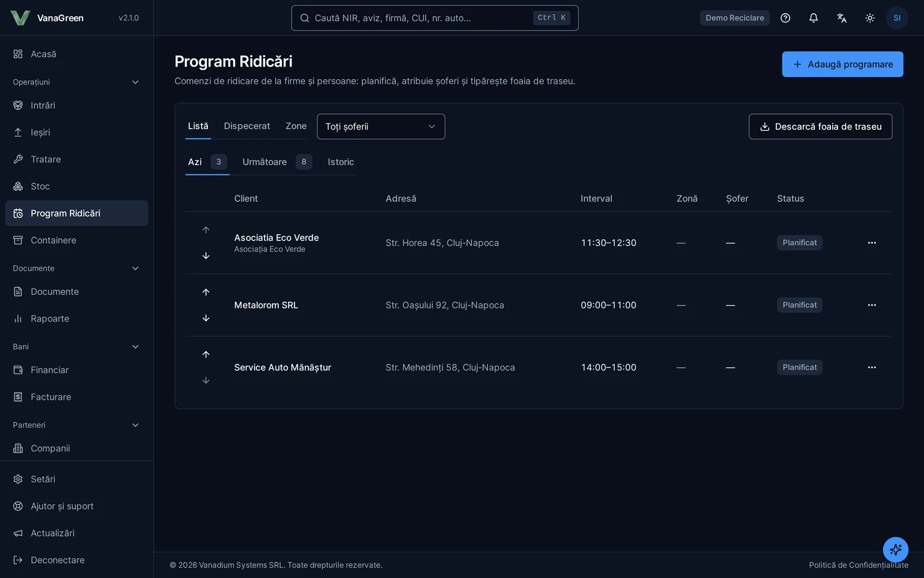Screen dimensions: 924x578
Task: Open Tratare in sidebar
Action: (77, 159)
